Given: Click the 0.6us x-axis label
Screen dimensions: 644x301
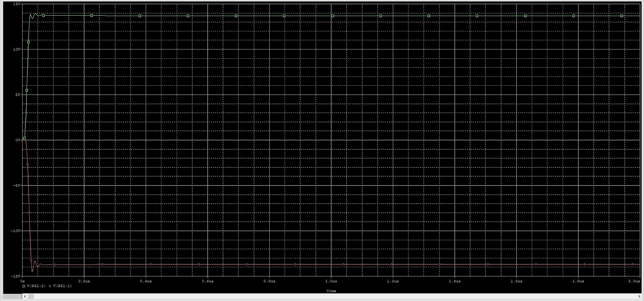Looking at the screenshot, I should click(x=208, y=281).
